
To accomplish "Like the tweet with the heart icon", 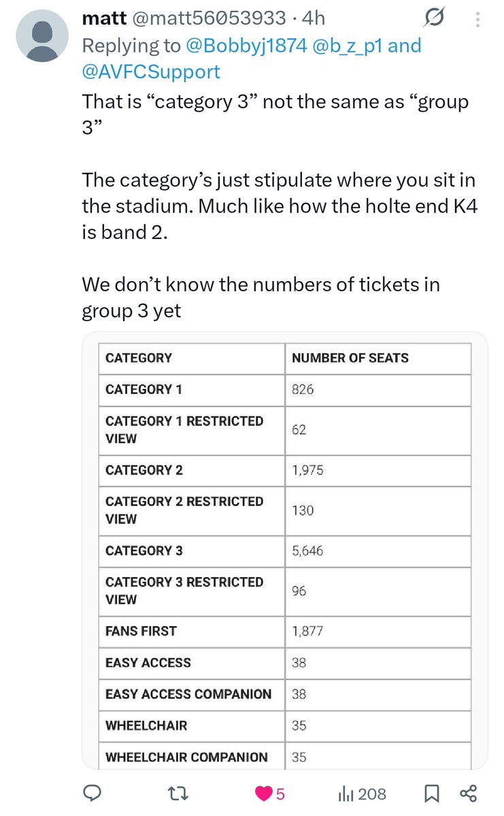I will pos(264,794).
